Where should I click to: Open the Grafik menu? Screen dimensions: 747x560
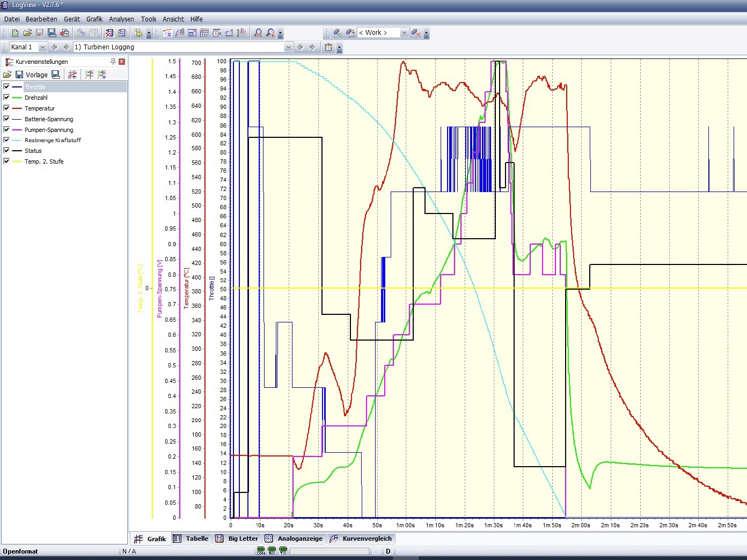pos(94,19)
